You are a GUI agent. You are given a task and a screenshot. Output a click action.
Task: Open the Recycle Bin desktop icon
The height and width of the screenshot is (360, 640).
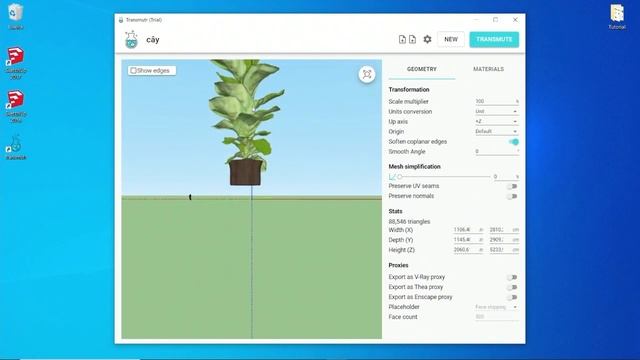click(16, 17)
